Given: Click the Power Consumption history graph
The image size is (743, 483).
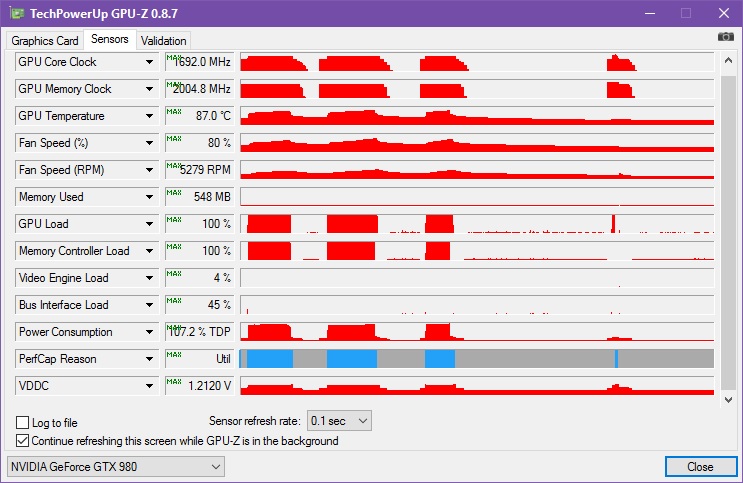Looking at the screenshot, I should click(477, 332).
